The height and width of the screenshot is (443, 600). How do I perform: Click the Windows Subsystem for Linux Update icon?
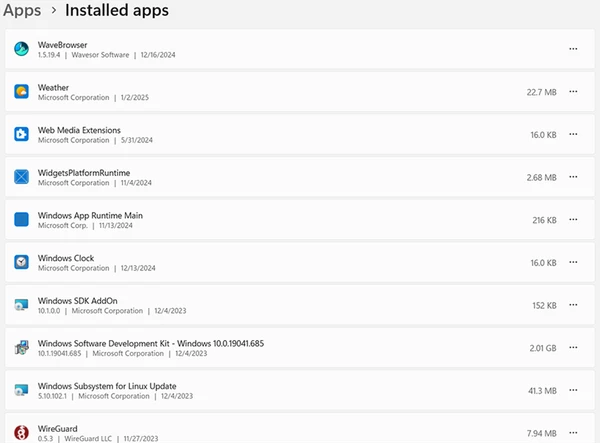pos(21,391)
